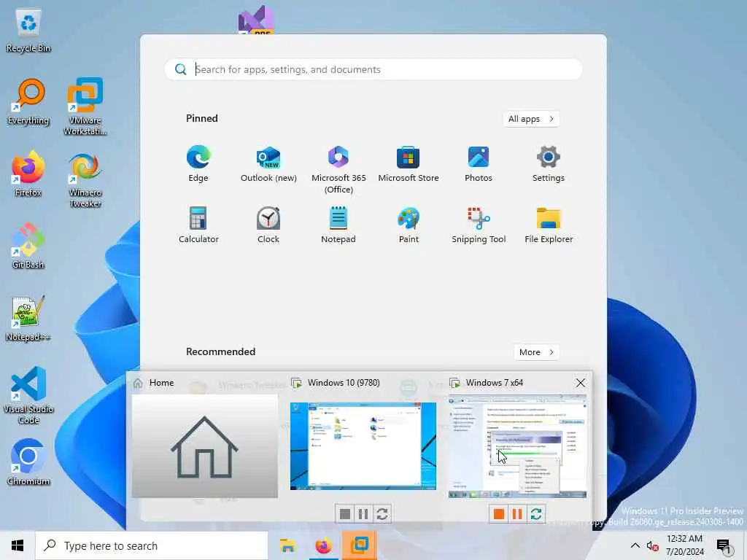The image size is (747, 560).
Task: Launch Photos from Start menu
Action: (x=479, y=164)
